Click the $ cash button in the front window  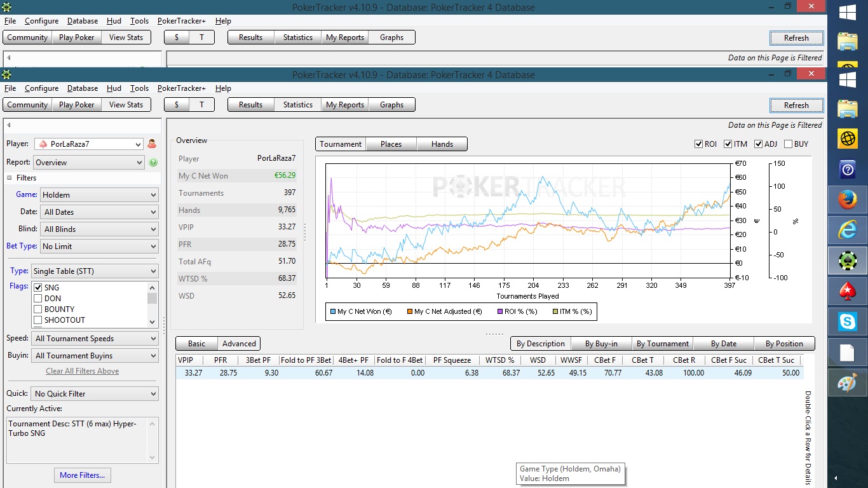pyautogui.click(x=177, y=105)
